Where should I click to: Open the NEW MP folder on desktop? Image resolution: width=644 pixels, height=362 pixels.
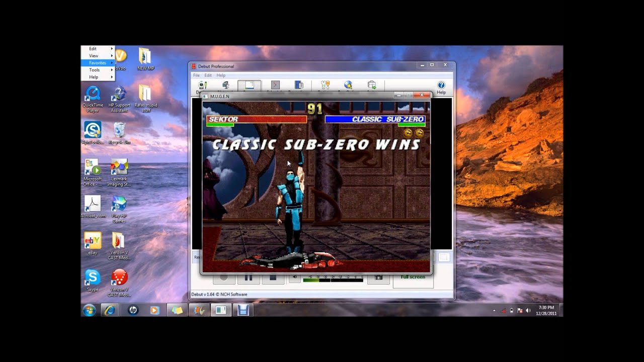click(x=145, y=58)
